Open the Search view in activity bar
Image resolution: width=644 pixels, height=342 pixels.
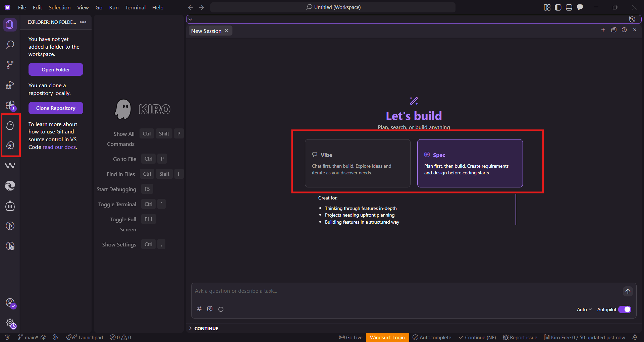(x=10, y=45)
